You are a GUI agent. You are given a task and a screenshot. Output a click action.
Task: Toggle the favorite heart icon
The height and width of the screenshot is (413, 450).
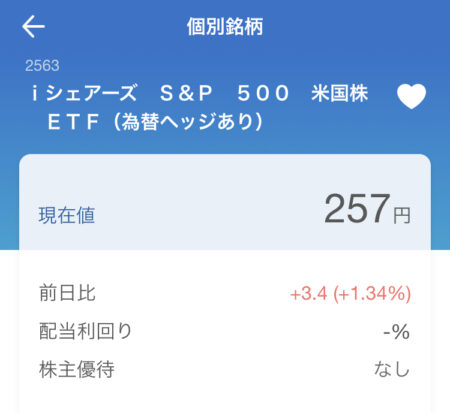(411, 96)
